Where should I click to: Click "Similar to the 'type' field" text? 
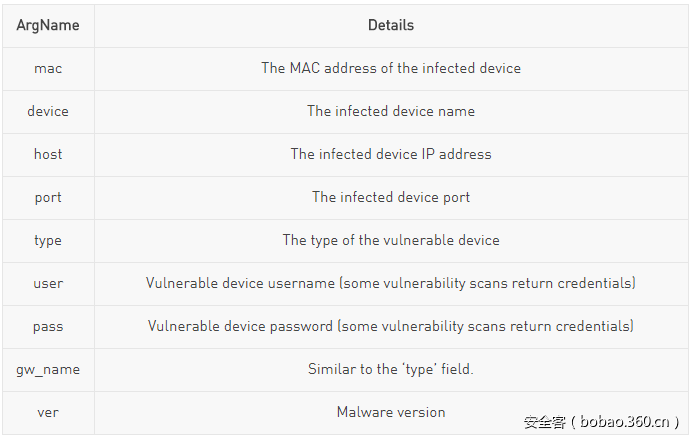point(391,369)
